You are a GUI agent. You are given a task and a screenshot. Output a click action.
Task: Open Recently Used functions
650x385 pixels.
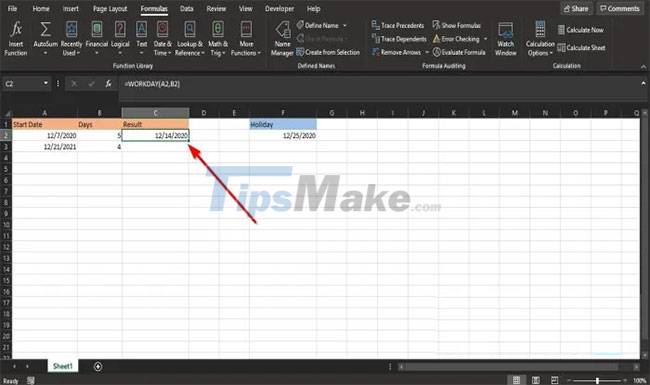point(71,39)
